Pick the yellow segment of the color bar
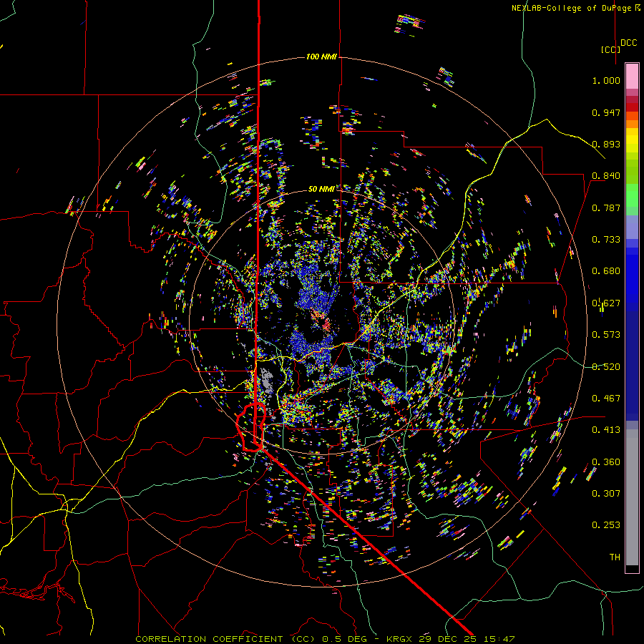644x644 pixels. [x=632, y=140]
